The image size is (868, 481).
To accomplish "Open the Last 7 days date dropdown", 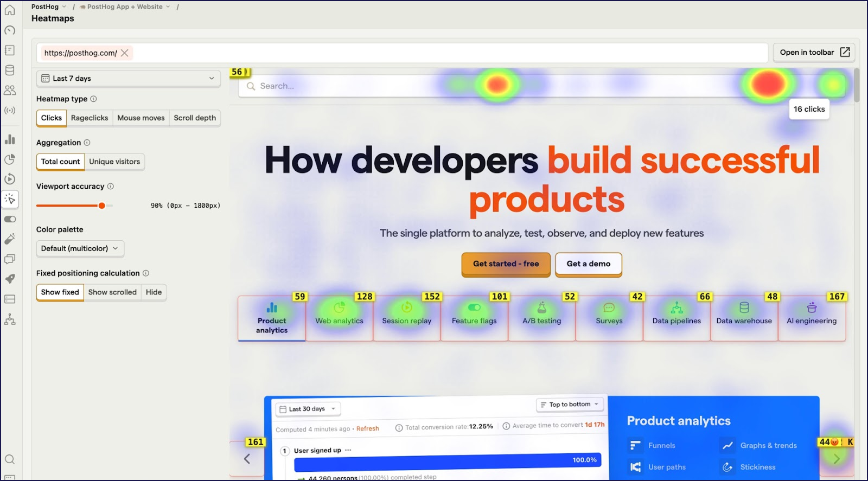I will click(129, 78).
